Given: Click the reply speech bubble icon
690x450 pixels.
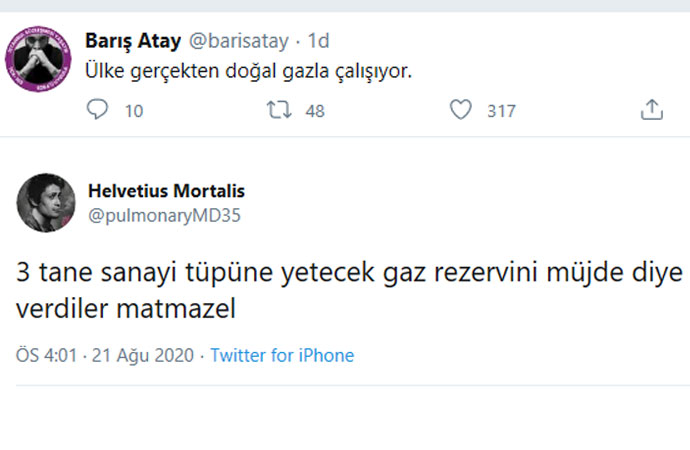Looking at the screenshot, I should tap(98, 110).
